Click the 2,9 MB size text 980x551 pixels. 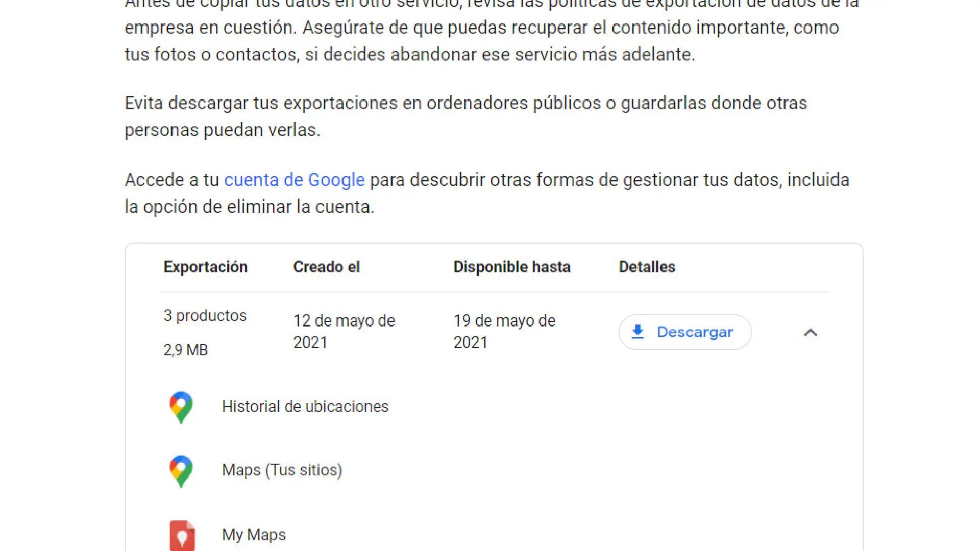click(x=185, y=350)
